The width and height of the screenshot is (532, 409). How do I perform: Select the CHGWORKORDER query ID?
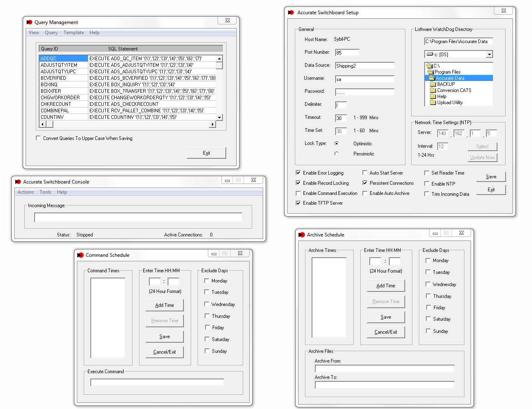tap(63, 98)
